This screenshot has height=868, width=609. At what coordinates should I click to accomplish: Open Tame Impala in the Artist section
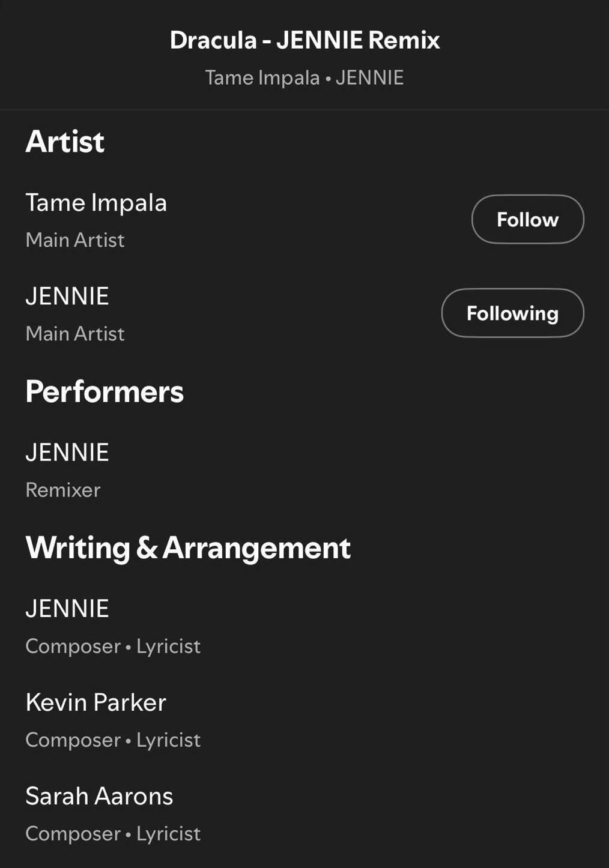click(x=96, y=203)
